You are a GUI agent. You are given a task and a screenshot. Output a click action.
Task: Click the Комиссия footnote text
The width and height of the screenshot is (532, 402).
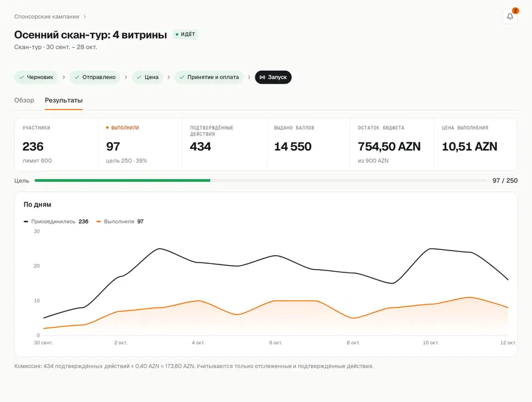[x=194, y=366]
